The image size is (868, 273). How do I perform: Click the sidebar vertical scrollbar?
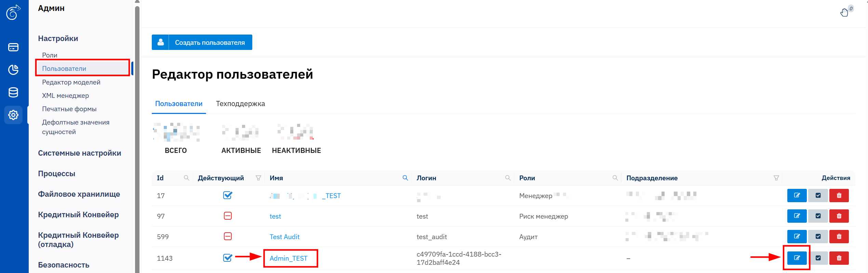(x=137, y=137)
